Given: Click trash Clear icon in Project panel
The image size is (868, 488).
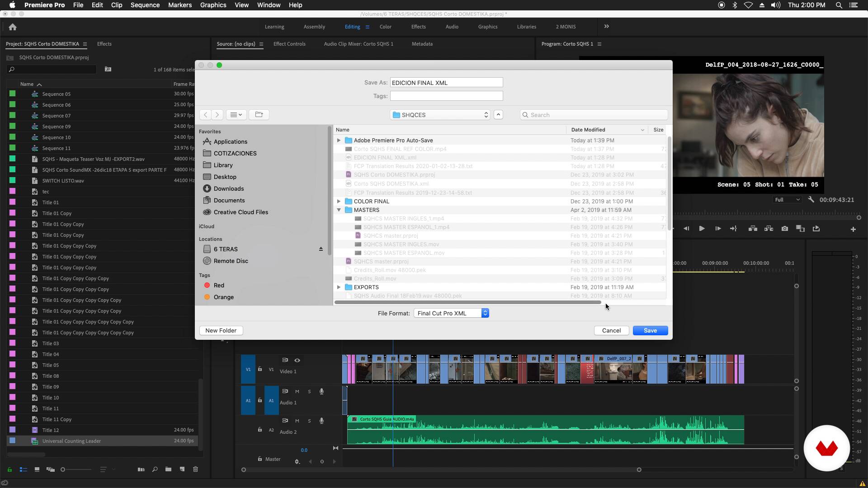Looking at the screenshot, I should (196, 469).
